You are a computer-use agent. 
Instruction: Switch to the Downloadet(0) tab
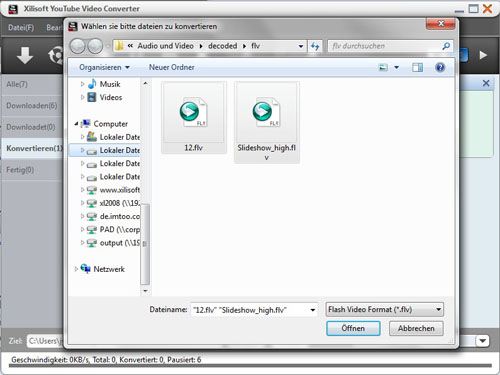[x=31, y=127]
